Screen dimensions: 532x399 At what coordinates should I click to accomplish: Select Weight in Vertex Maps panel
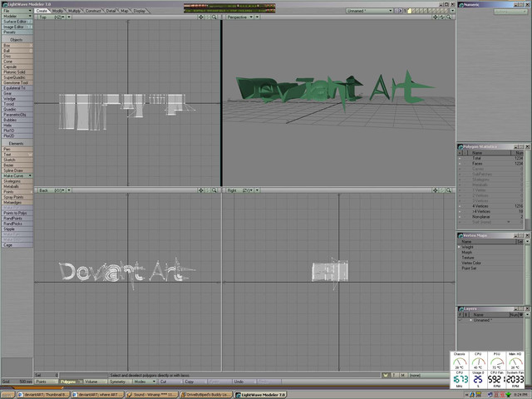467,247
